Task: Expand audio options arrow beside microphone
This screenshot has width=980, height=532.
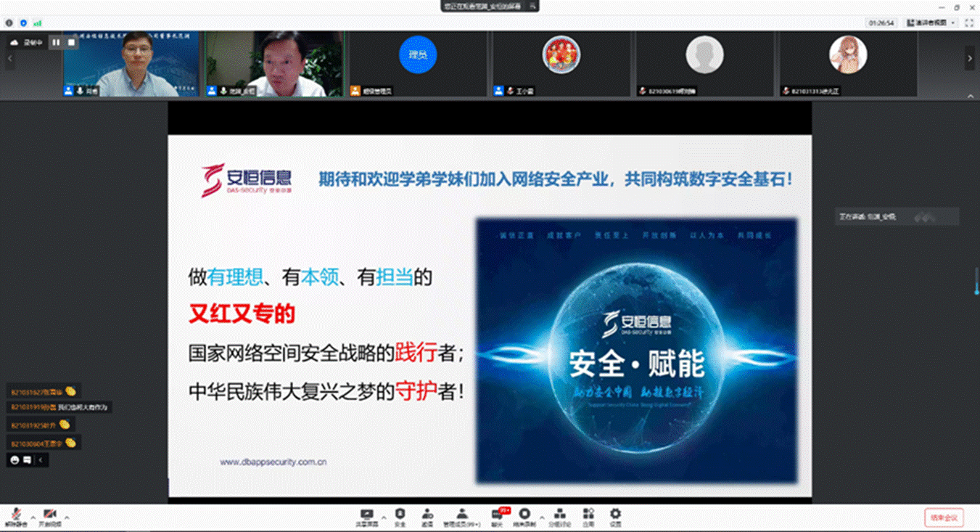Action: click(32, 517)
